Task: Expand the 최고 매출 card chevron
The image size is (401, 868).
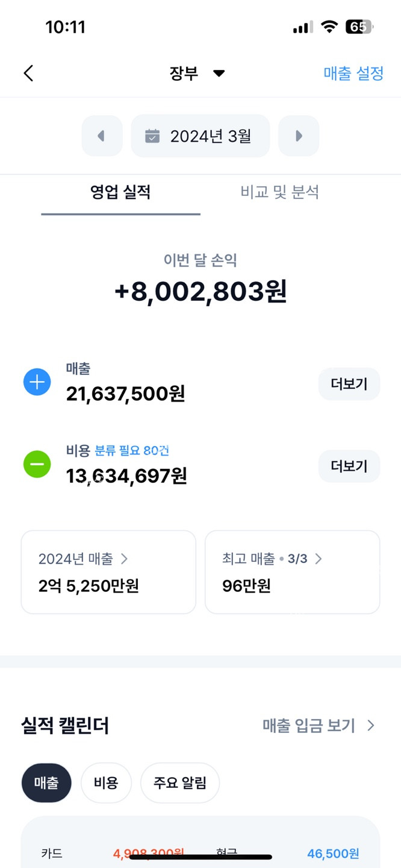Action: click(x=319, y=559)
